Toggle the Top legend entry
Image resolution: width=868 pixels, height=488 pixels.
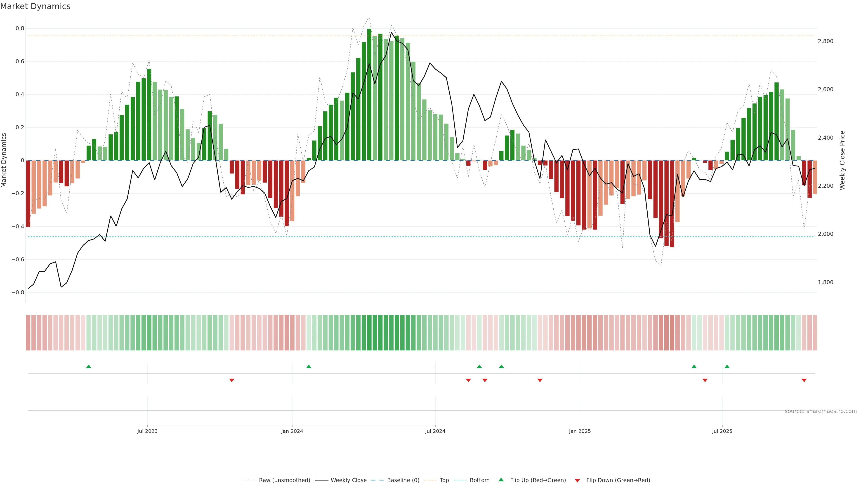[444, 480]
